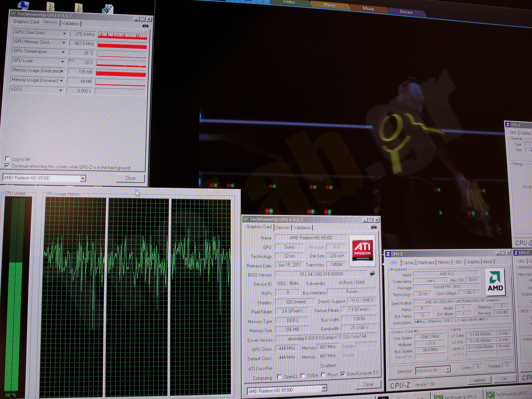Viewport: 532px width, 399px height.
Task: Click the BIOS save chip icon next to BIOS Version
Action: click(372, 273)
